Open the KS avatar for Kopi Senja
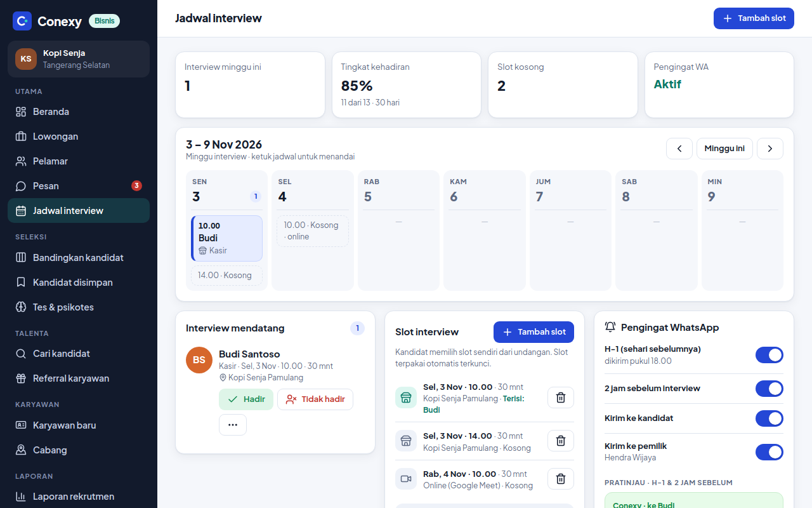The width and height of the screenshot is (812, 508). click(x=26, y=59)
